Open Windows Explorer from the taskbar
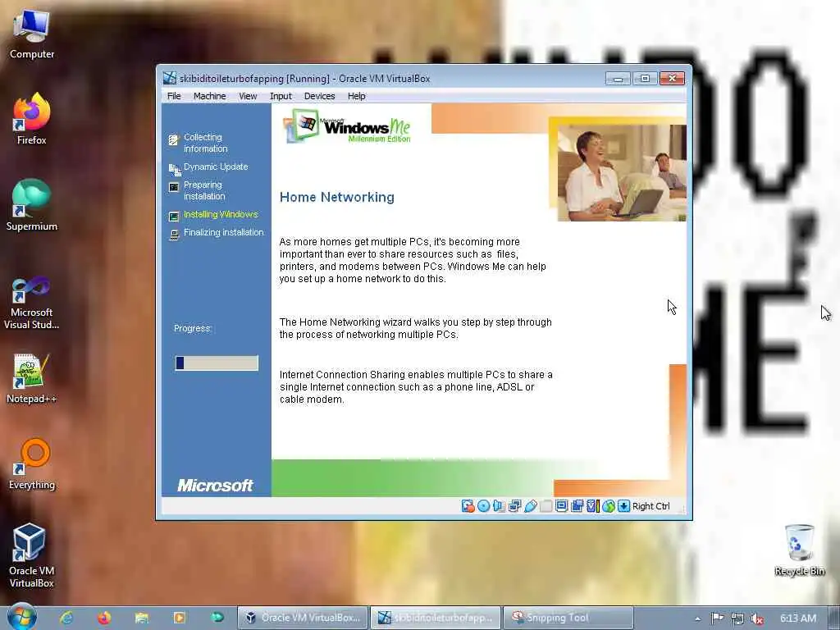The image size is (840, 630). (141, 618)
